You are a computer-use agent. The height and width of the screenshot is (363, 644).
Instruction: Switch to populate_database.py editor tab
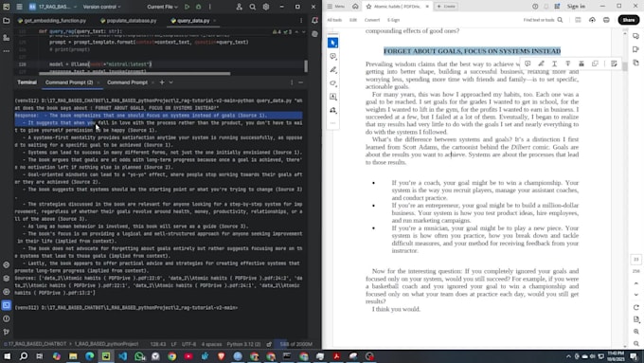tap(128, 21)
